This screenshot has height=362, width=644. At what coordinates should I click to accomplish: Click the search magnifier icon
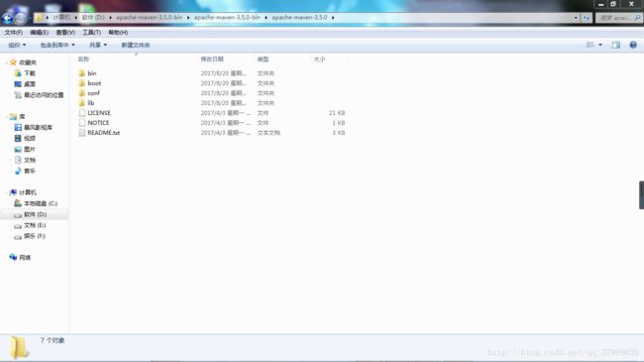pyautogui.click(x=637, y=18)
